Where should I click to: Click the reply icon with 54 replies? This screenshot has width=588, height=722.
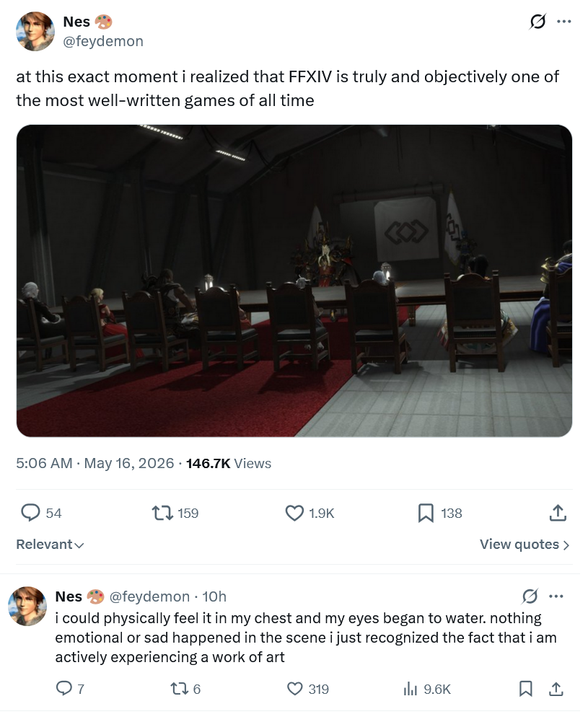click(x=30, y=513)
